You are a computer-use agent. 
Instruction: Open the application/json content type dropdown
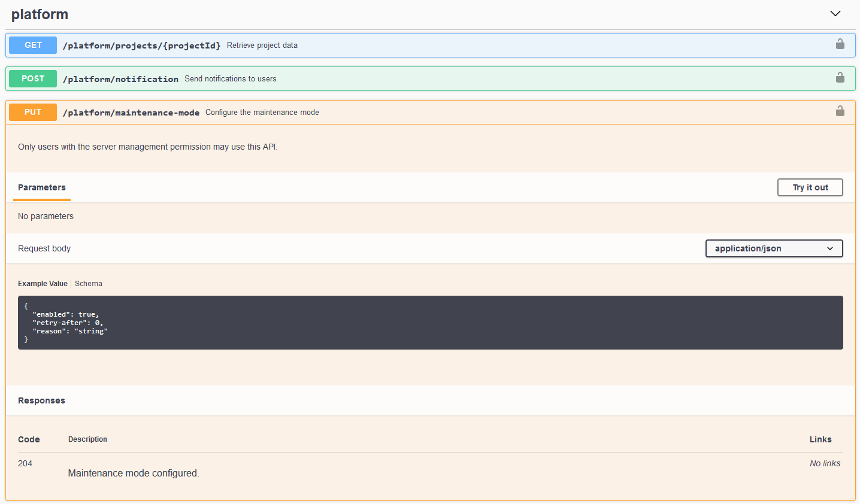point(773,248)
